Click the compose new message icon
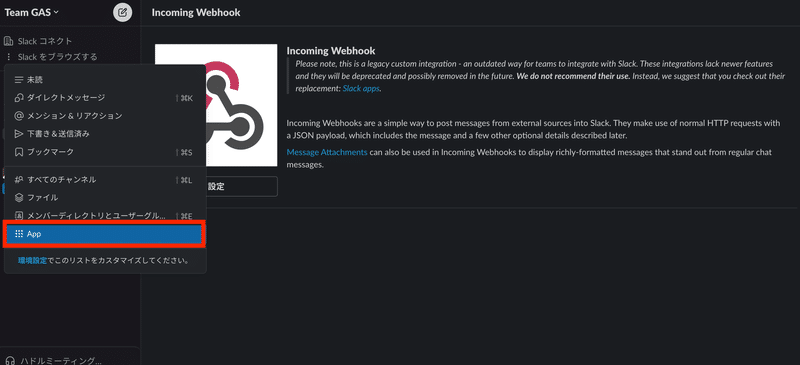The width and height of the screenshot is (800, 365). [x=122, y=12]
